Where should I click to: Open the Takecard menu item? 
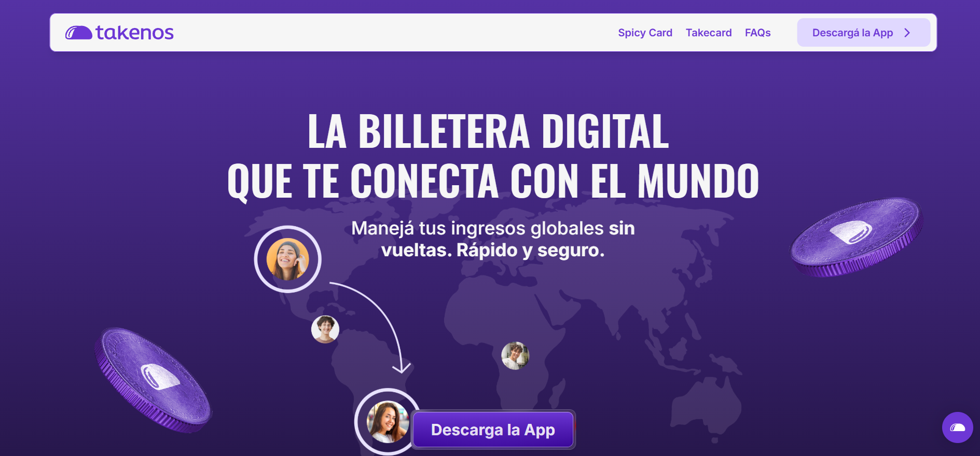(x=709, y=33)
